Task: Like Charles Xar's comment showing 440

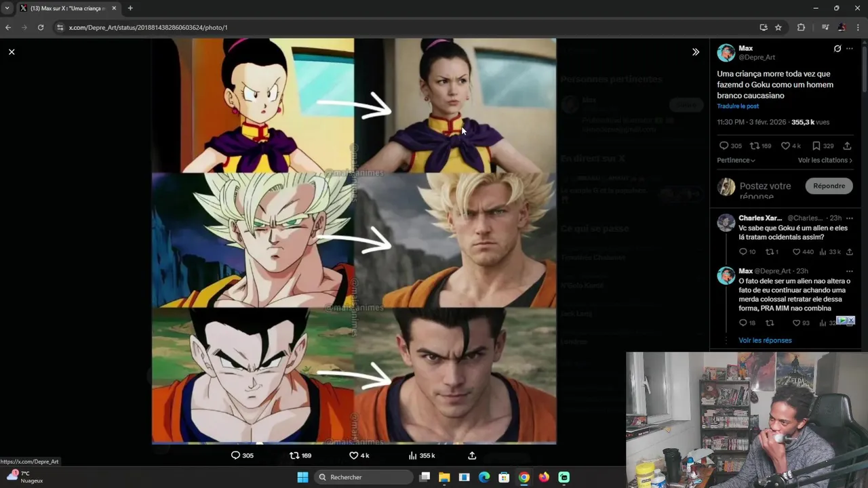Action: pos(803,252)
